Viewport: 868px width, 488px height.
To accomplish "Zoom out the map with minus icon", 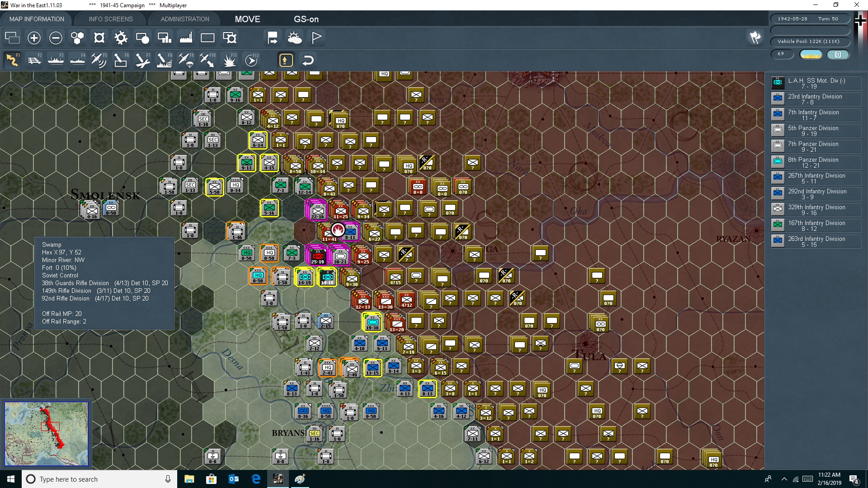I will coord(56,38).
